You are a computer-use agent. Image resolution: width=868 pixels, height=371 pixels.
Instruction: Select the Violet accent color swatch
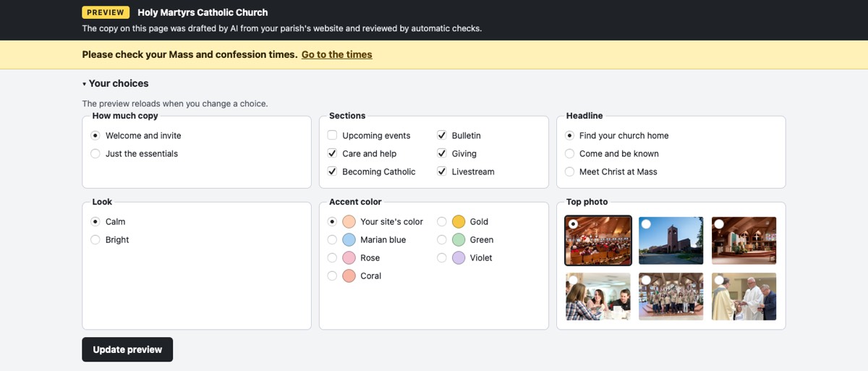[459, 257]
